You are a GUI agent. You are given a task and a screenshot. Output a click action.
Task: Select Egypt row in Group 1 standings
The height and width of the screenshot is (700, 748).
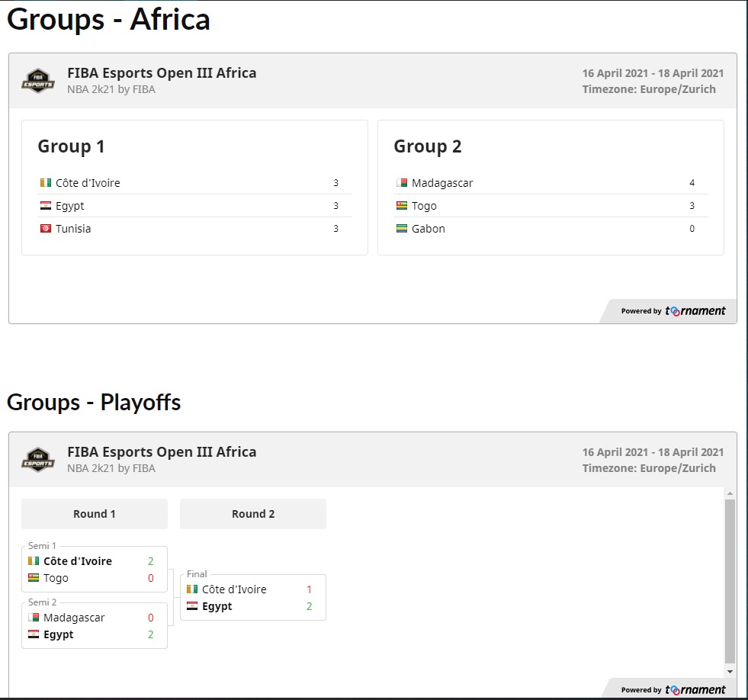[194, 206]
